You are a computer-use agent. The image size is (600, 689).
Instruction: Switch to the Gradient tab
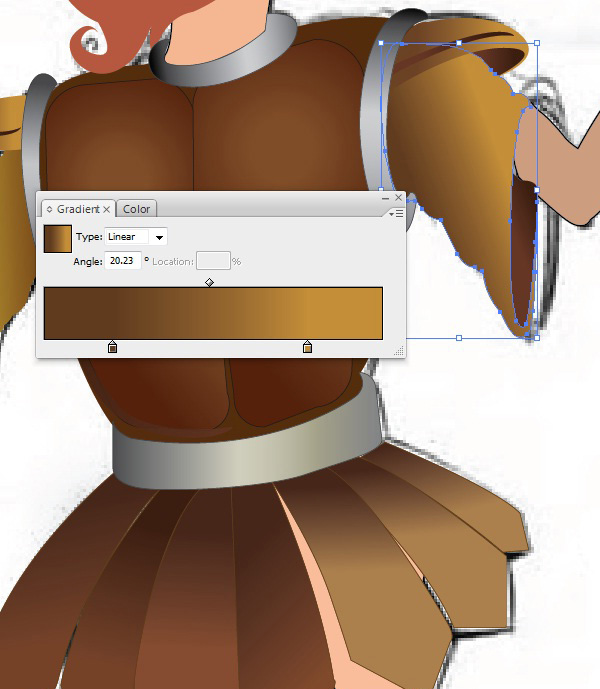[x=78, y=209]
